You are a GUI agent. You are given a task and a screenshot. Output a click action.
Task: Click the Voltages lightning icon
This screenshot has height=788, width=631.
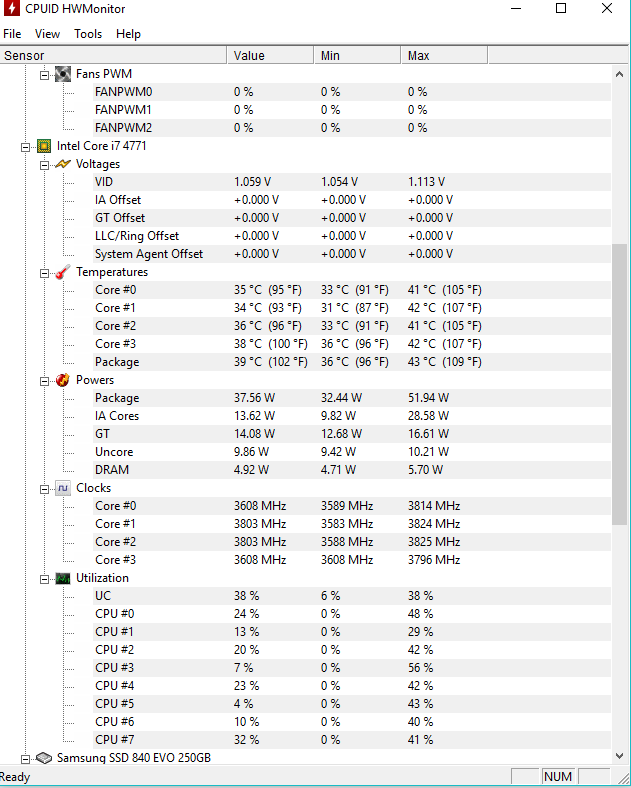(x=63, y=164)
